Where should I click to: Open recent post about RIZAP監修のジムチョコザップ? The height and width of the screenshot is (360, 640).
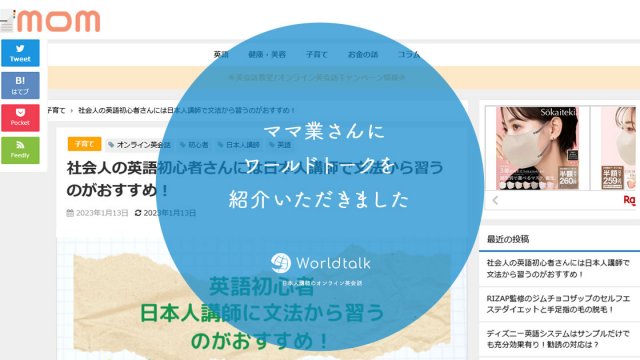(x=558, y=304)
